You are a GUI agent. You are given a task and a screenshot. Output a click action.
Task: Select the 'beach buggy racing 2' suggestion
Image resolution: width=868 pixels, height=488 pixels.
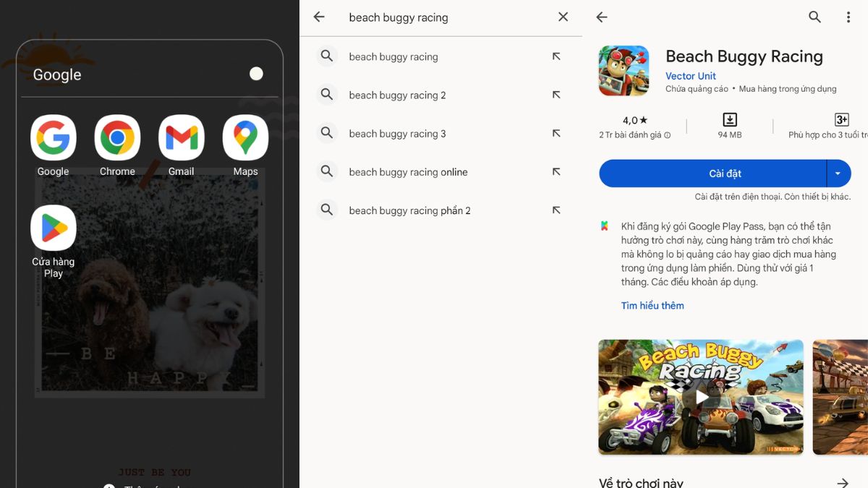[x=441, y=95]
